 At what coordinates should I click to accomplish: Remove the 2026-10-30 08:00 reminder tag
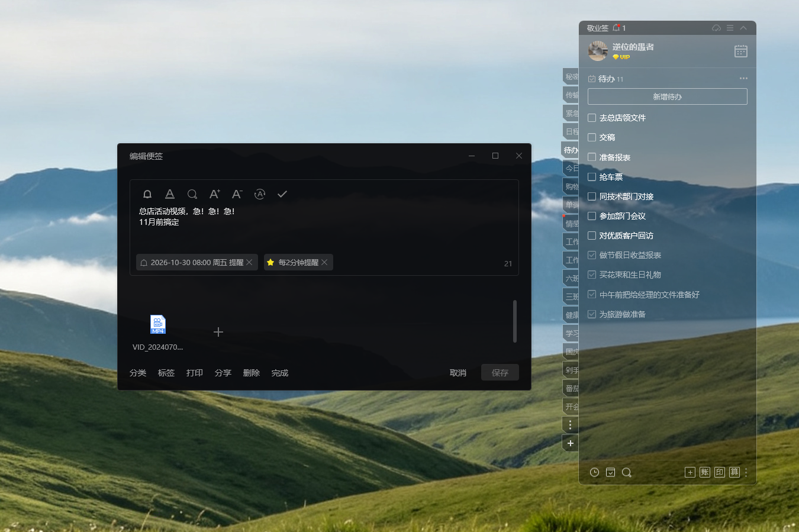coord(249,262)
